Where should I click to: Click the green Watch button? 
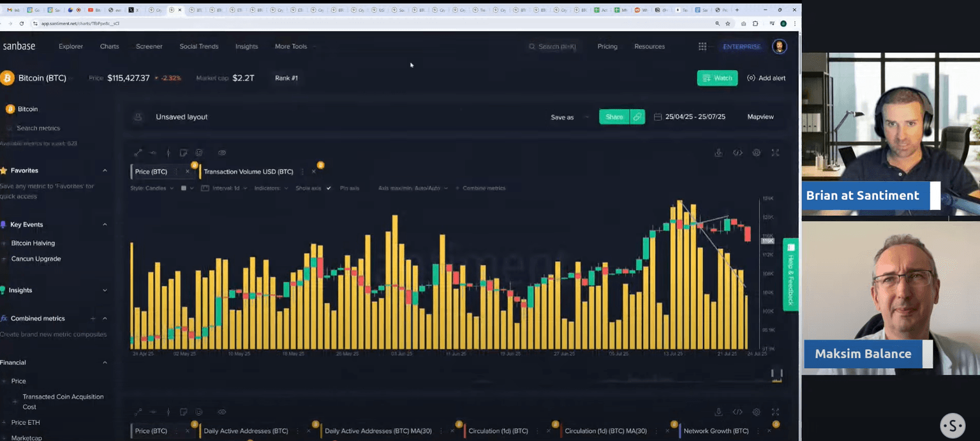tap(717, 78)
